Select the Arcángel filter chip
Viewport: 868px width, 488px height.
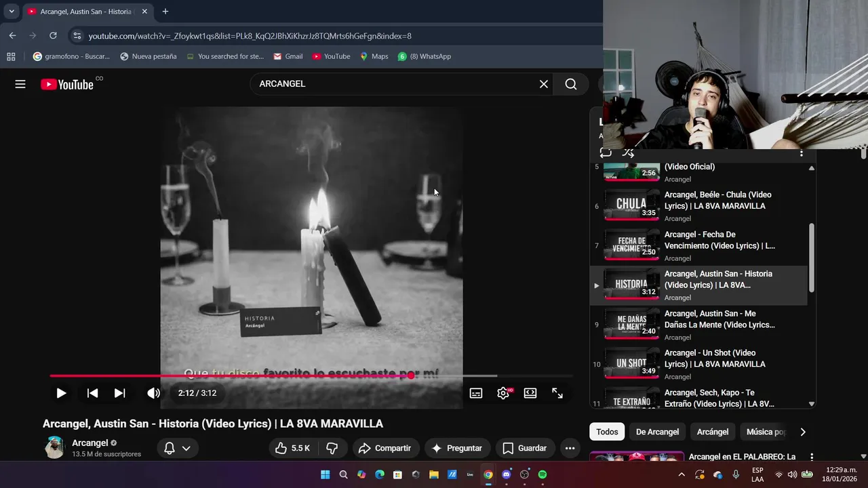pyautogui.click(x=713, y=432)
